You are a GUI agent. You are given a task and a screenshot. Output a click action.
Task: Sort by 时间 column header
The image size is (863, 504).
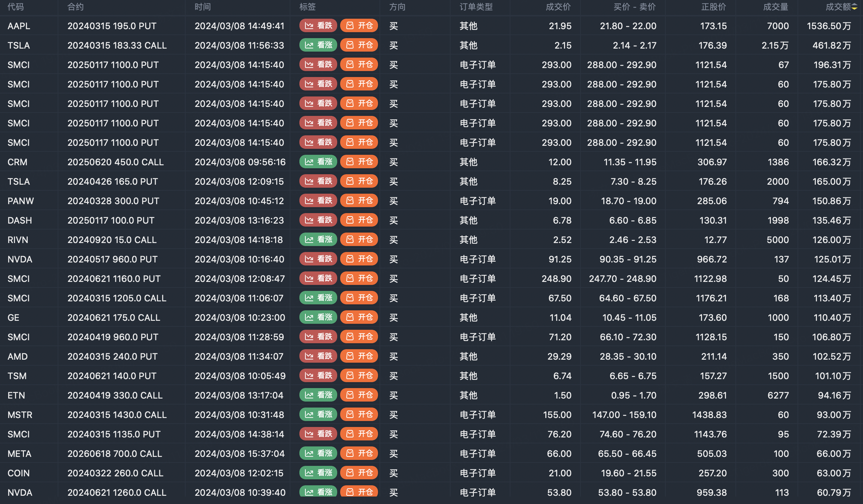[202, 7]
